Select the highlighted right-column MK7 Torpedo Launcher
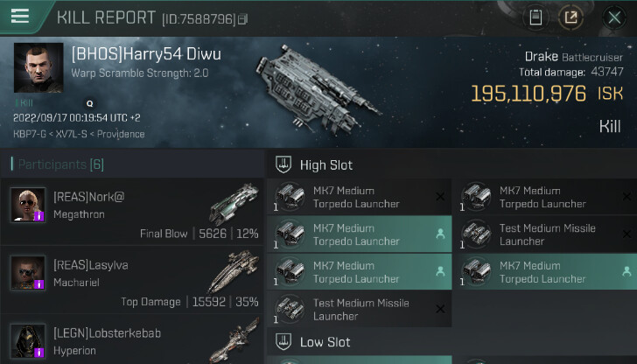This screenshot has height=364, width=637. click(x=544, y=272)
